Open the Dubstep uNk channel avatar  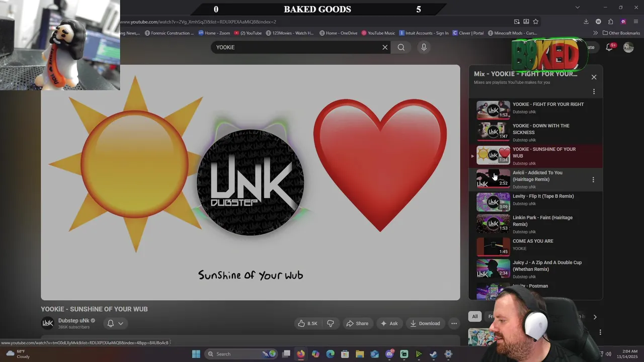coord(48,323)
